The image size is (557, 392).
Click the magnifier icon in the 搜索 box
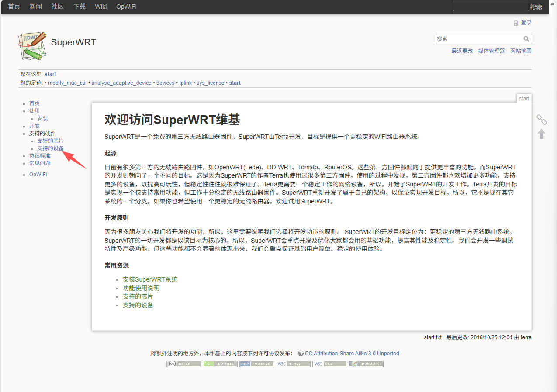pos(527,39)
